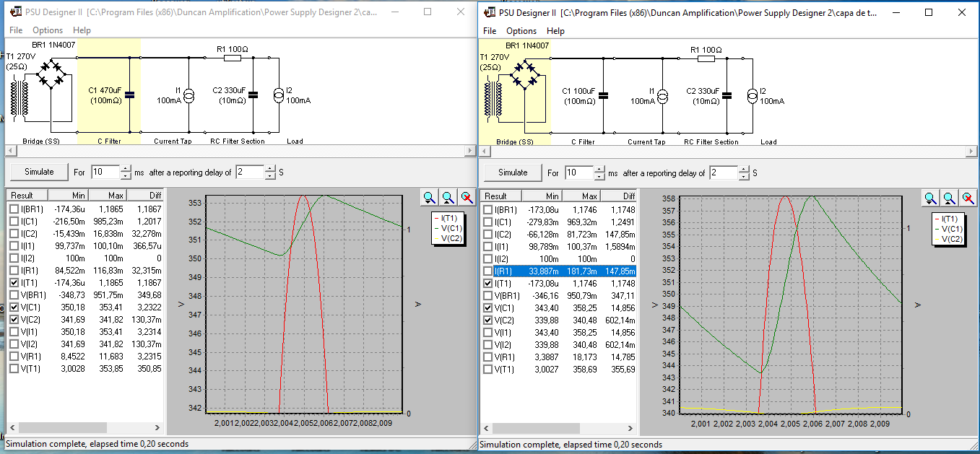
Task: Open Options menu in left window
Action: point(48,30)
